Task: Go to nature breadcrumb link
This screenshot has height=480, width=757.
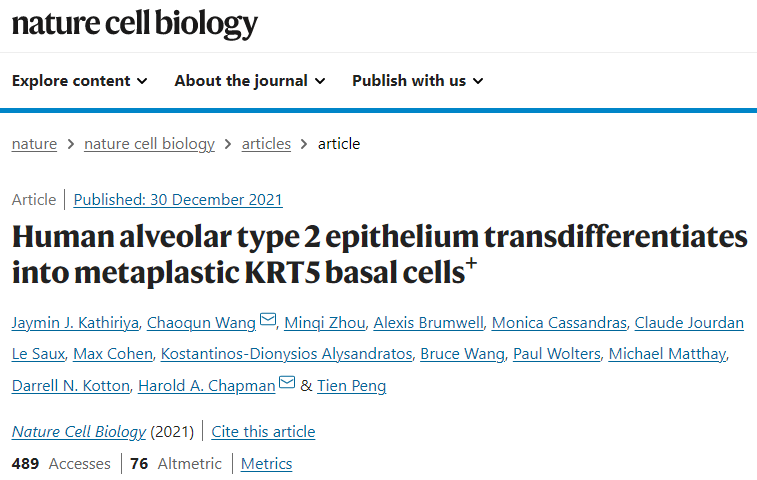Action: point(34,144)
